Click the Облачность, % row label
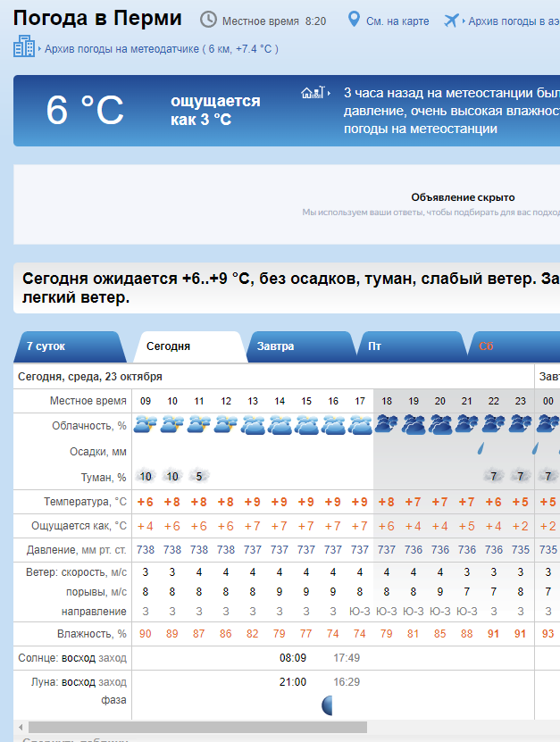The image size is (560, 742). pos(89,426)
